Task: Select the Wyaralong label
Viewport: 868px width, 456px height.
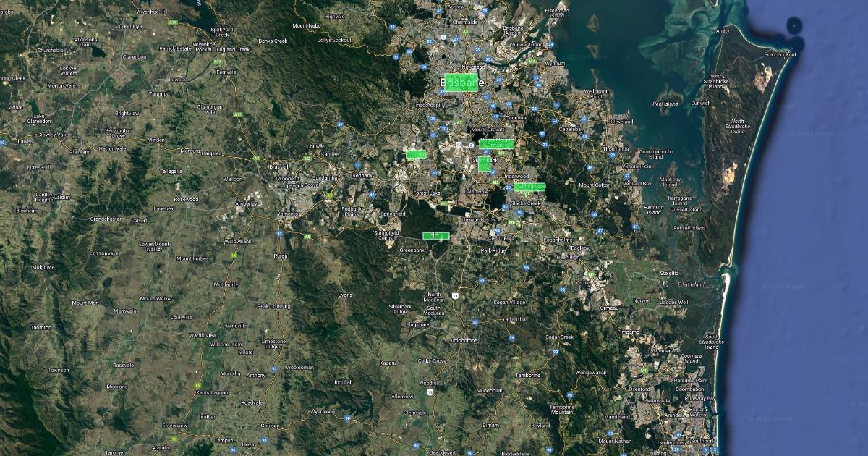Action: (323, 411)
